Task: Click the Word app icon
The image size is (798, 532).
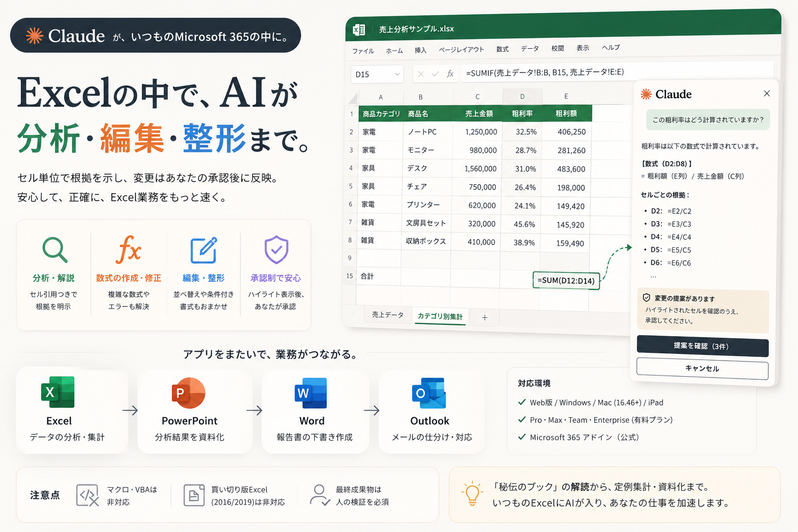Action: point(311,393)
